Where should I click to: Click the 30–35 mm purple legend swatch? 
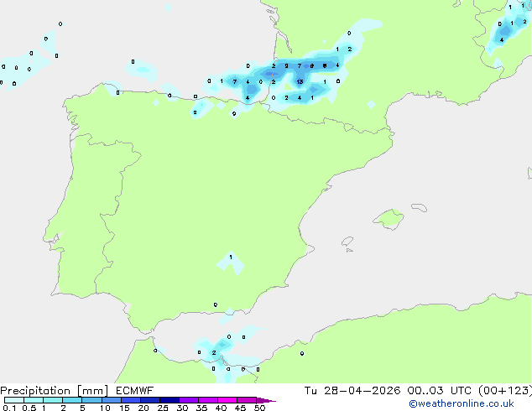click(x=189, y=400)
